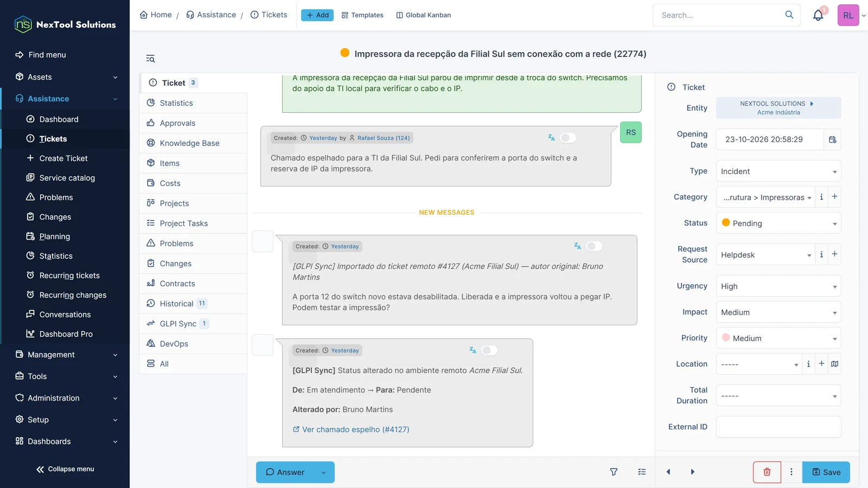The height and width of the screenshot is (488, 868).
Task: Show Request Source info icon
Action: pyautogui.click(x=821, y=254)
